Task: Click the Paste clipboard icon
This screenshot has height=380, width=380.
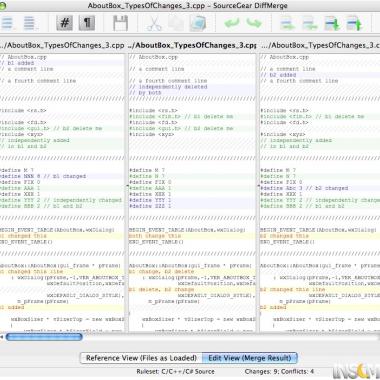Action: (198, 23)
